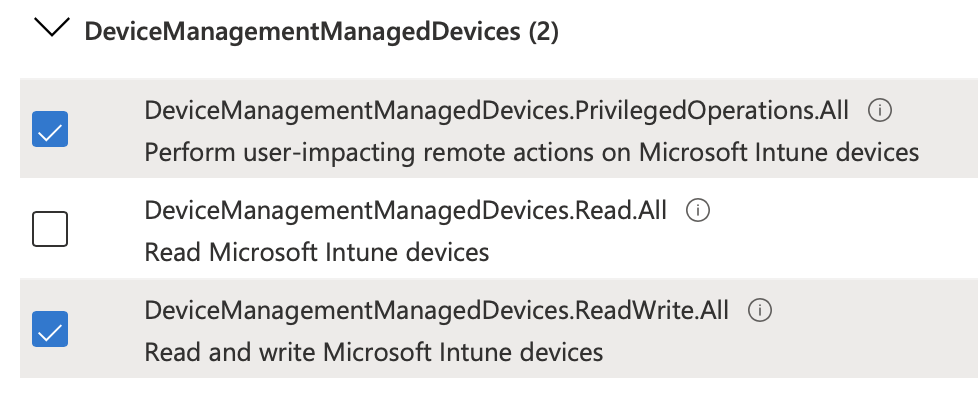The width and height of the screenshot is (978, 398).
Task: Uncheck the DeviceManagementManagedDevices.ReadWrite.All checkbox
Action: (x=50, y=329)
